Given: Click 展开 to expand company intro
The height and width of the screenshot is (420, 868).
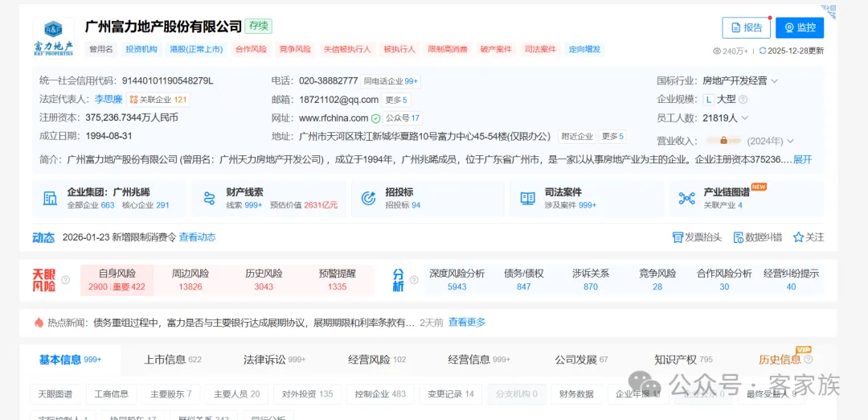Looking at the screenshot, I should pyautogui.click(x=803, y=160).
